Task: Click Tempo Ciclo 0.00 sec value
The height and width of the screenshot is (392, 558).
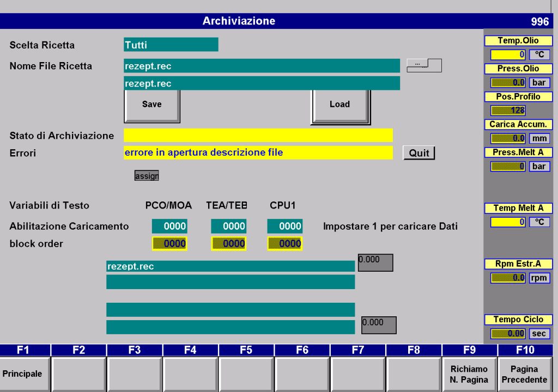Action: click(x=508, y=333)
